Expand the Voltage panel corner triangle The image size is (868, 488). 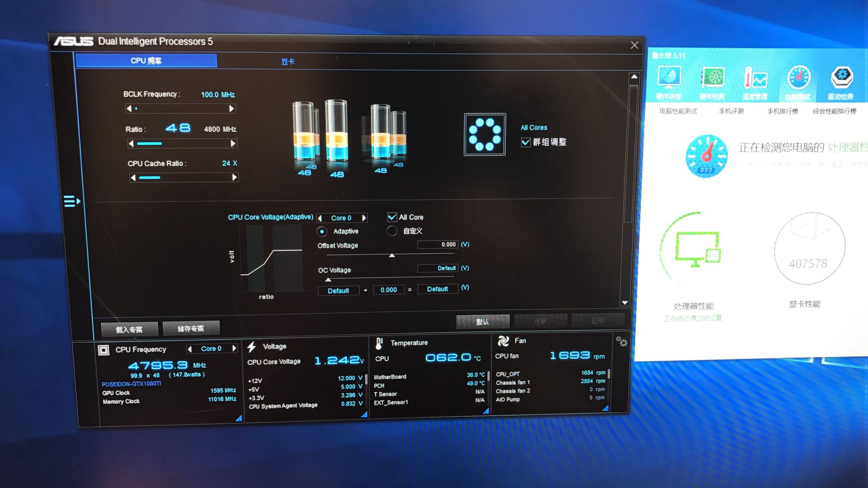point(364,414)
